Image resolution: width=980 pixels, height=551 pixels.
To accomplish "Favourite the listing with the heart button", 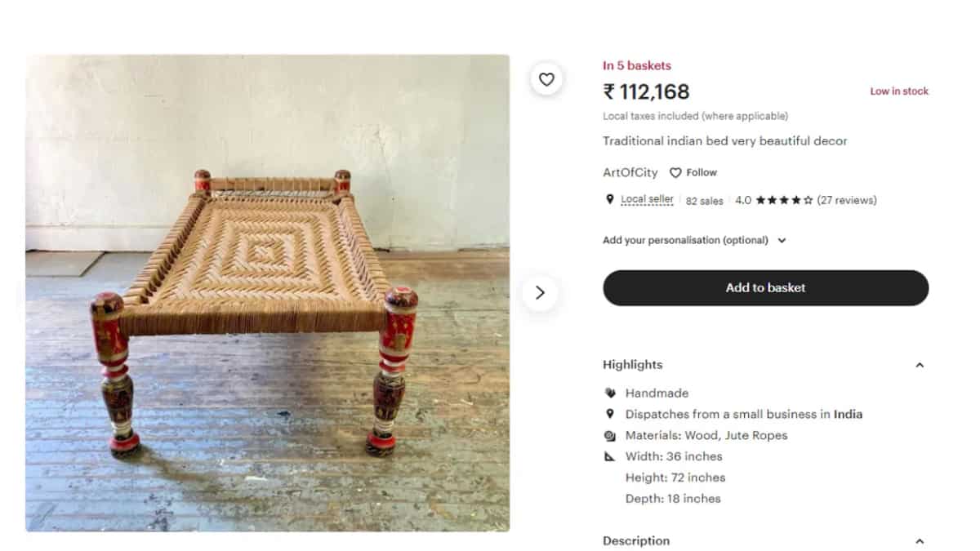I will 546,79.
